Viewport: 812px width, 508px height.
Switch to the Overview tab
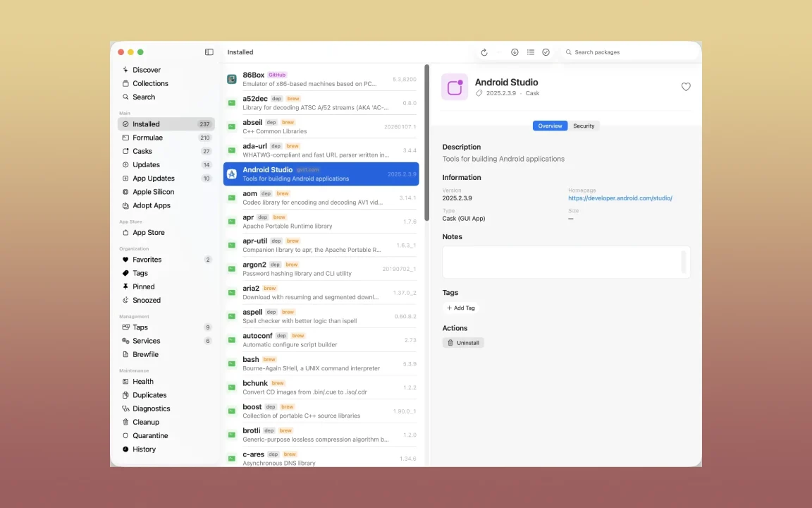(x=550, y=126)
